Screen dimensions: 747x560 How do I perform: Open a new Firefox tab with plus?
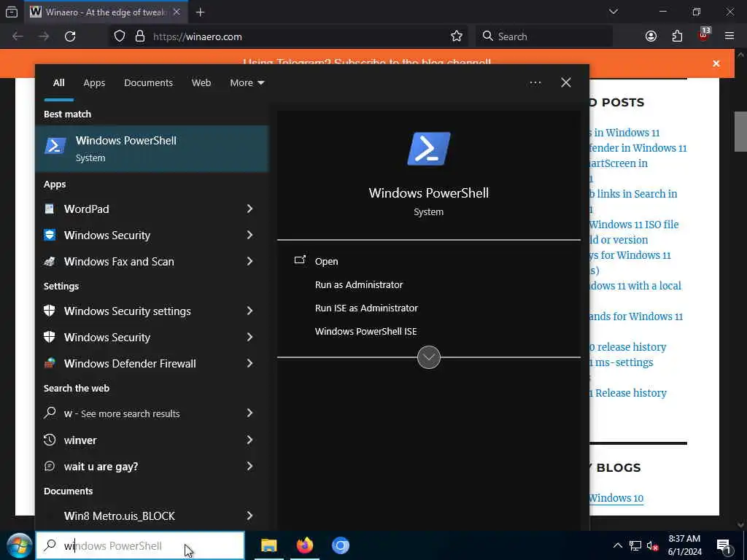click(x=200, y=12)
